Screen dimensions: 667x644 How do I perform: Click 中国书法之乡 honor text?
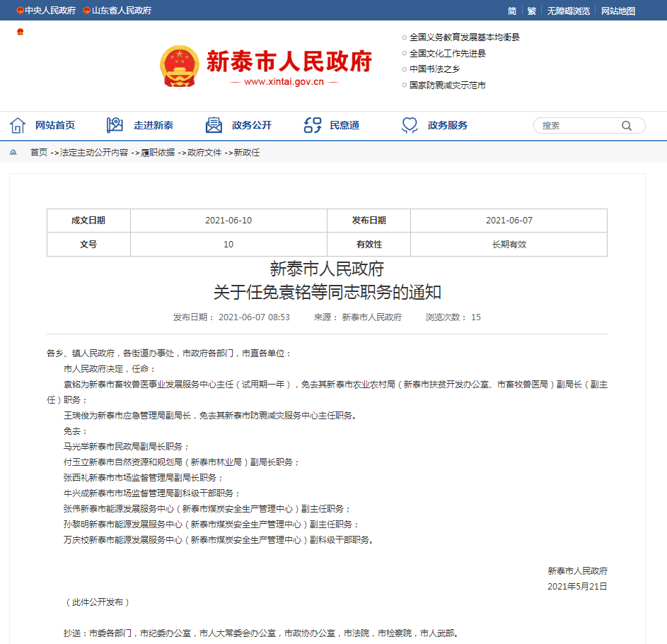click(435, 69)
